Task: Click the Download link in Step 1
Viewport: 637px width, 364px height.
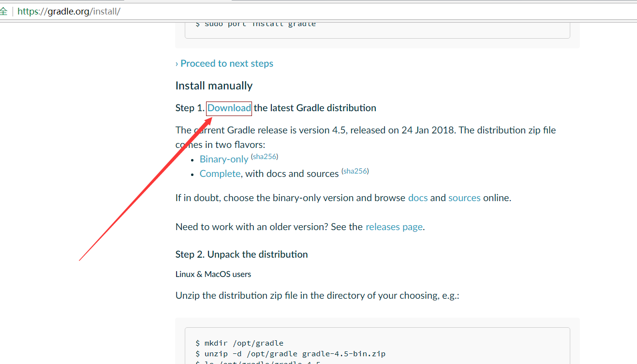Action: (229, 108)
